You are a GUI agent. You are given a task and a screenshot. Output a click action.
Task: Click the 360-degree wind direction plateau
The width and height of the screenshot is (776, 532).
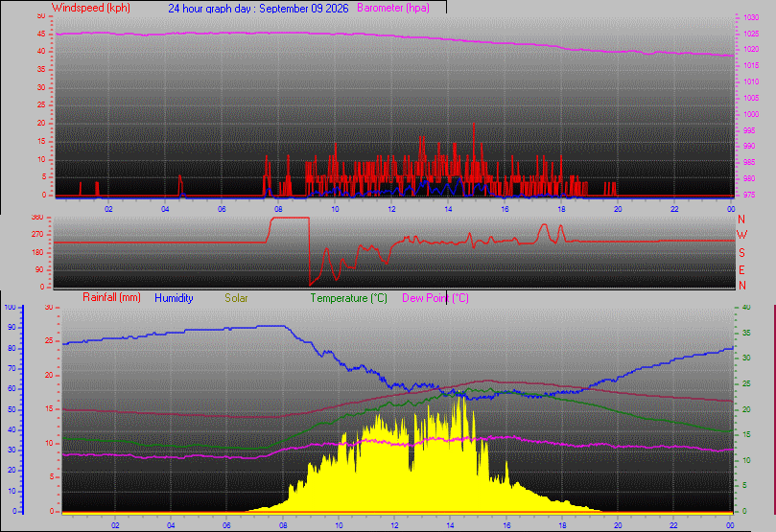pyautogui.click(x=290, y=218)
